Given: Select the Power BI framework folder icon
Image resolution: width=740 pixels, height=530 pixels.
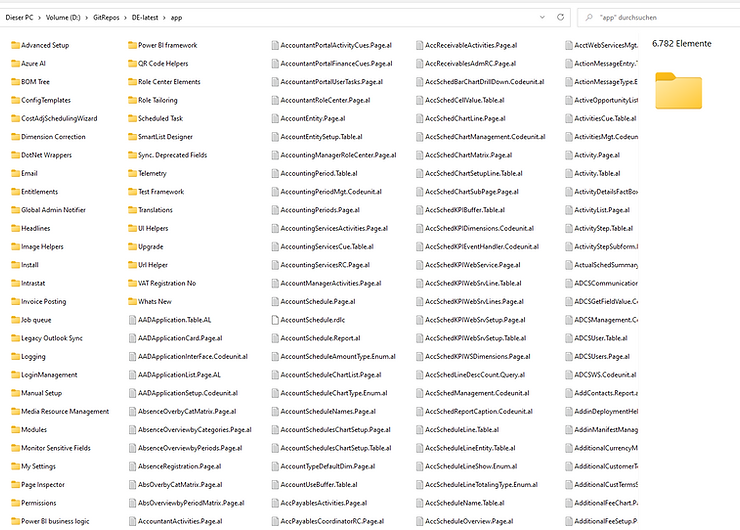Looking at the screenshot, I should [x=132, y=45].
